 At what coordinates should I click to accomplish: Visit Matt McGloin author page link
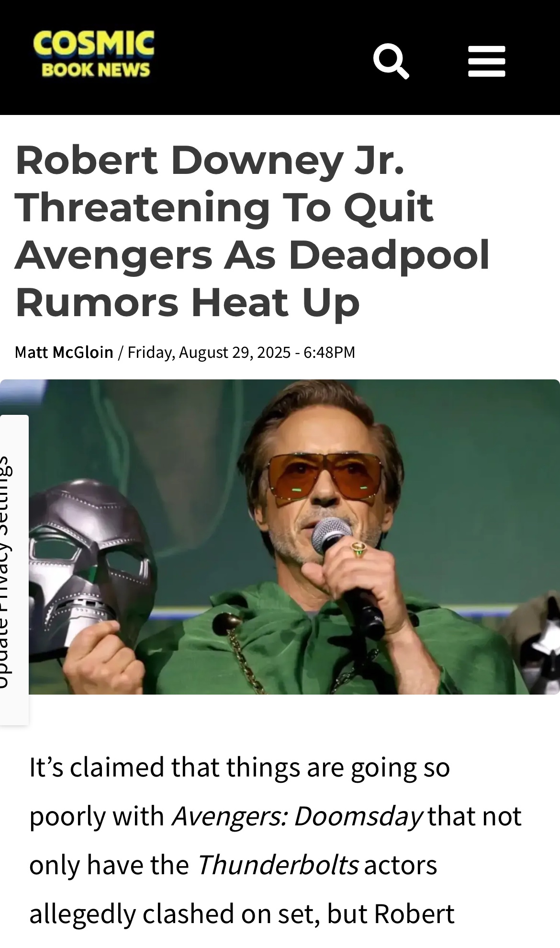coord(64,352)
